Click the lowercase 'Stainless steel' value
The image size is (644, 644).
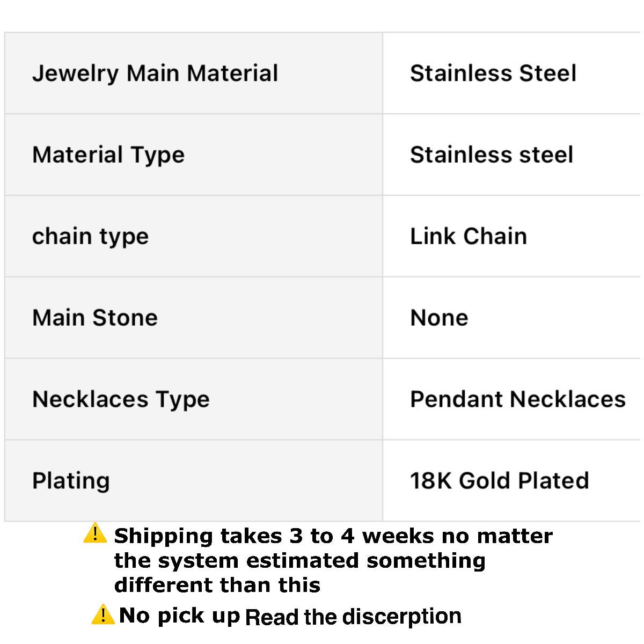(492, 155)
